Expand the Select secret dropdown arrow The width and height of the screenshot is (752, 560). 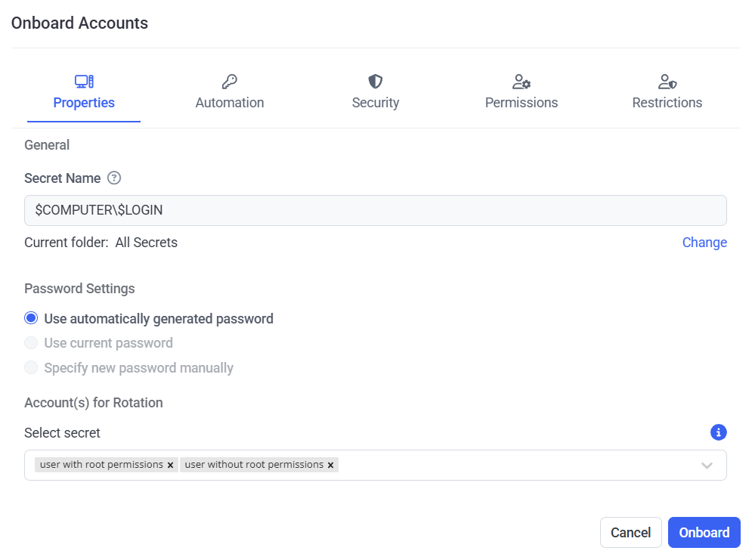tap(707, 466)
